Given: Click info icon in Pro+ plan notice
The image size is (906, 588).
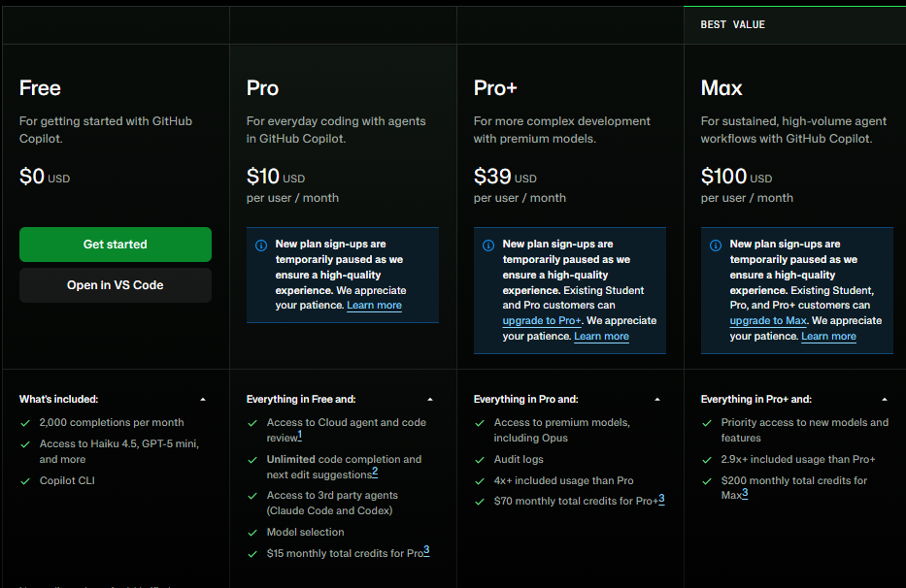Looking at the screenshot, I should 488,245.
